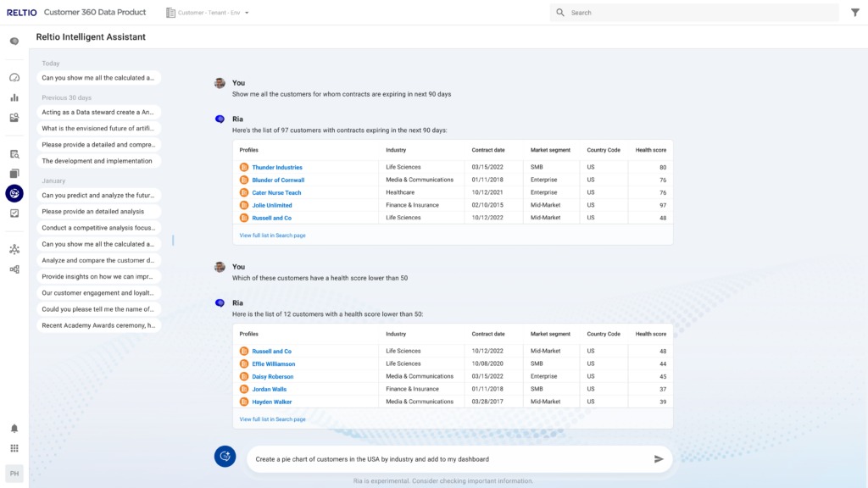Click the chat message input box
The width and height of the screenshot is (868, 488).
pyautogui.click(x=449, y=459)
